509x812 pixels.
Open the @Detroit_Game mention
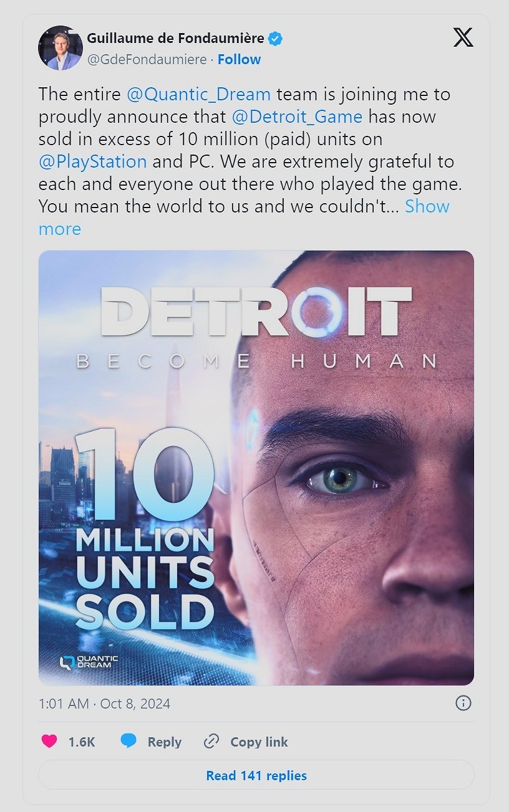click(x=296, y=117)
